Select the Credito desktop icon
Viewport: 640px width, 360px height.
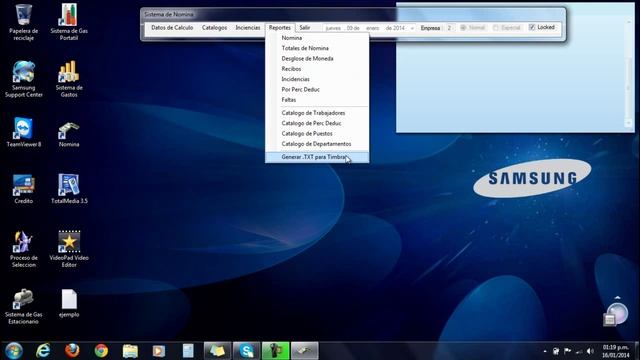23,189
